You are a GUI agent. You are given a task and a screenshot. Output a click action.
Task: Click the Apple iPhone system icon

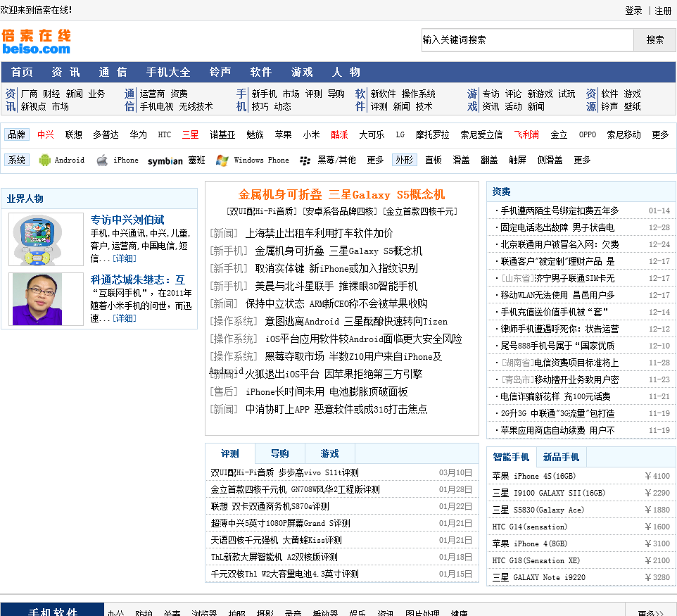[x=102, y=161]
